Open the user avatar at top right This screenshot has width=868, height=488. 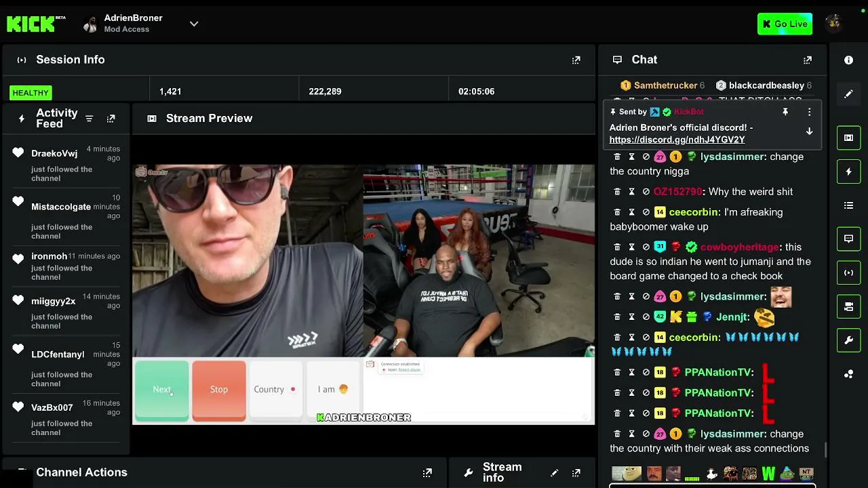point(834,24)
